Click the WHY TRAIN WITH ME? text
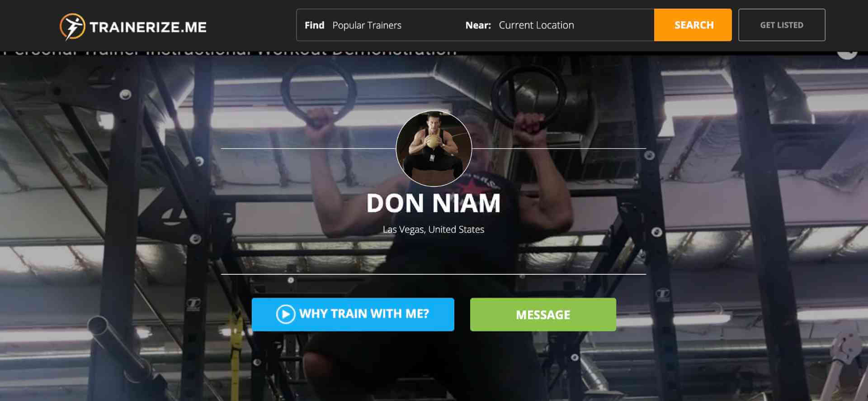Image resolution: width=868 pixels, height=401 pixels. [364, 314]
